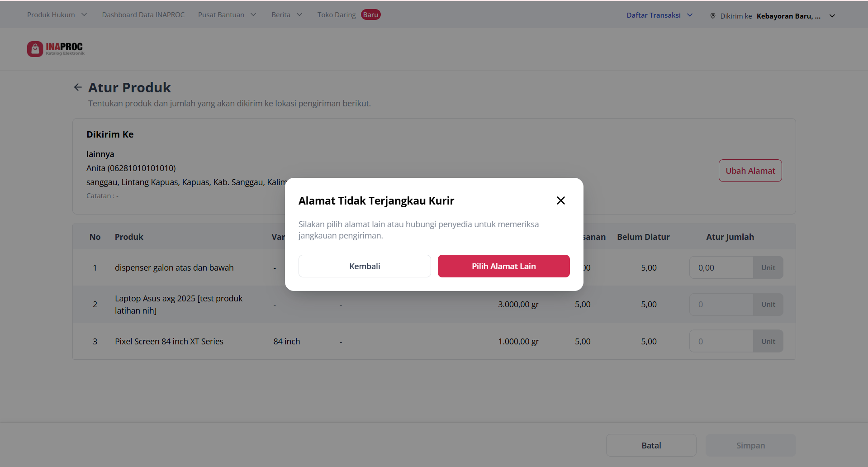Choose Pilih Alamat Lain
868x467 pixels.
click(x=503, y=266)
